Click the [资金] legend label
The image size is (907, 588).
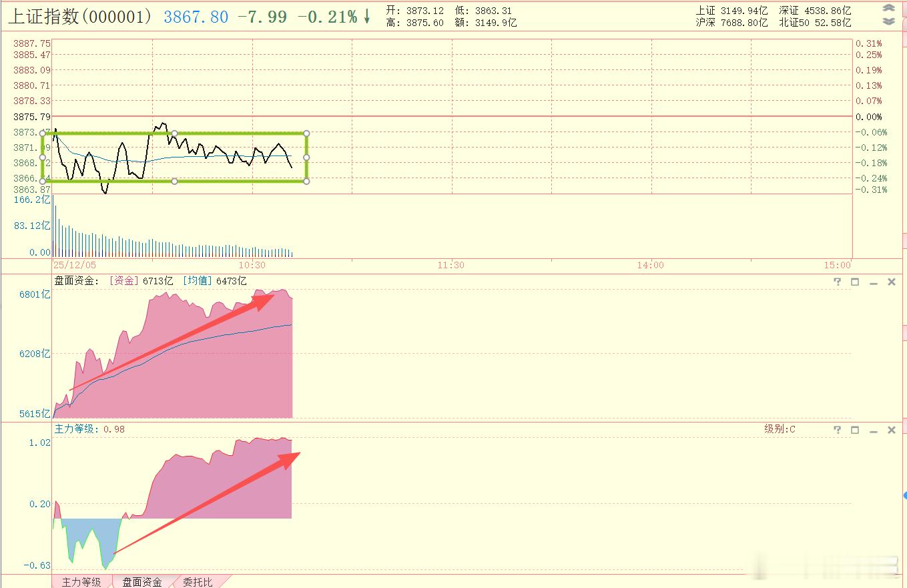(x=124, y=281)
